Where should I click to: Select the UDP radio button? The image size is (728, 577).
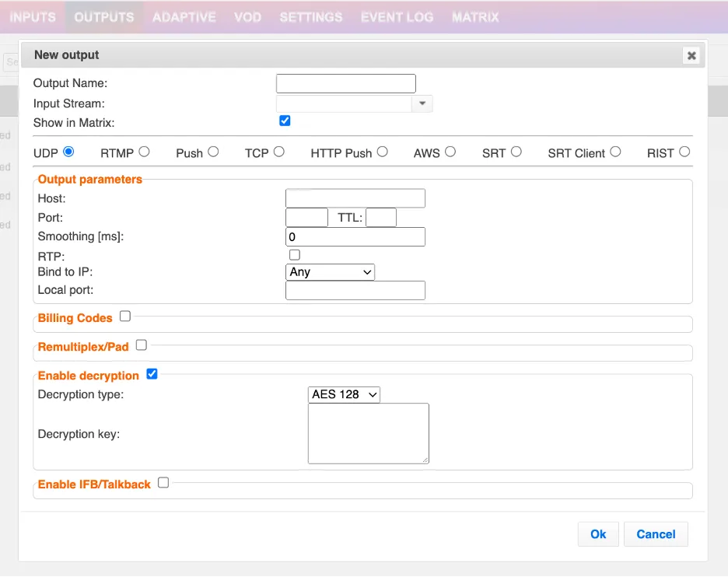pyautogui.click(x=68, y=152)
